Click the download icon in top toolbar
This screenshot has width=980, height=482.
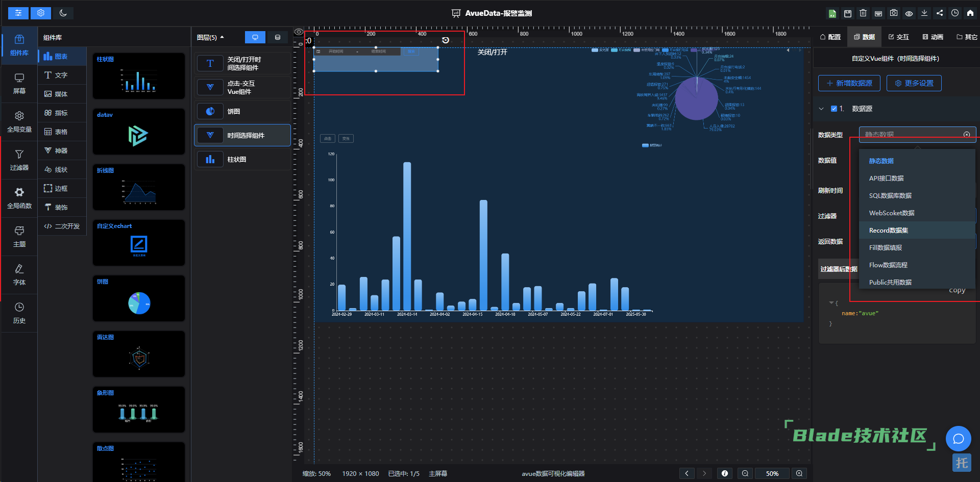924,13
